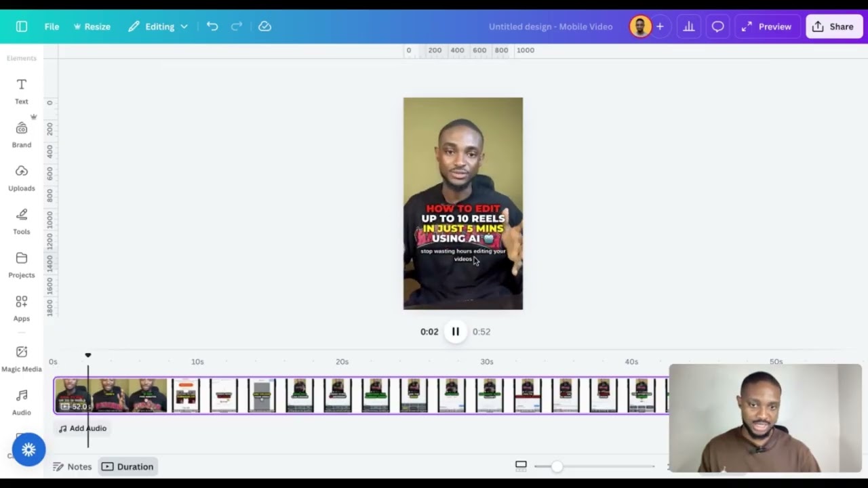Select the caption 'stop wasting hours editing your videos'
Screen dimensions: 868x488
(x=463, y=255)
